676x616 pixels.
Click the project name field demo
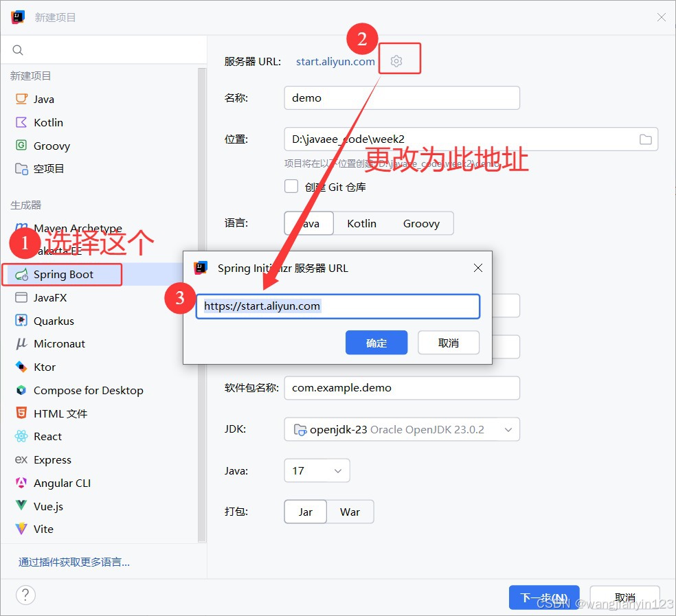click(402, 98)
